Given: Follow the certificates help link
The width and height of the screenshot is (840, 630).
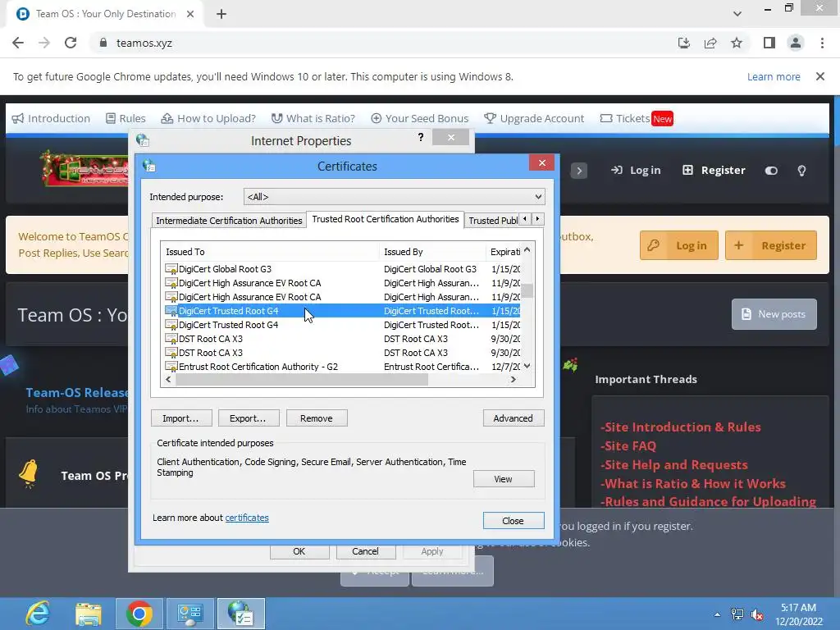Looking at the screenshot, I should tap(247, 518).
